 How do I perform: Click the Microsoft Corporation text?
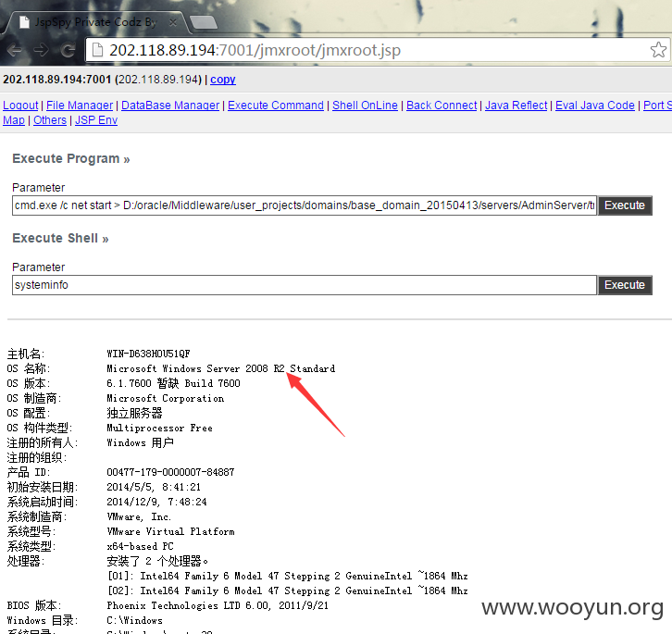(165, 398)
